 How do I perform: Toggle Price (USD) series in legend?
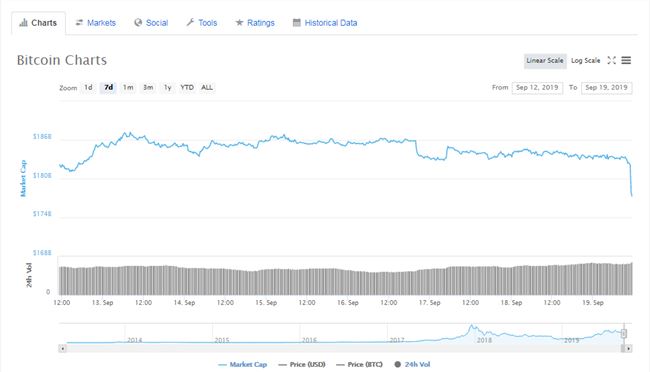pos(302,365)
